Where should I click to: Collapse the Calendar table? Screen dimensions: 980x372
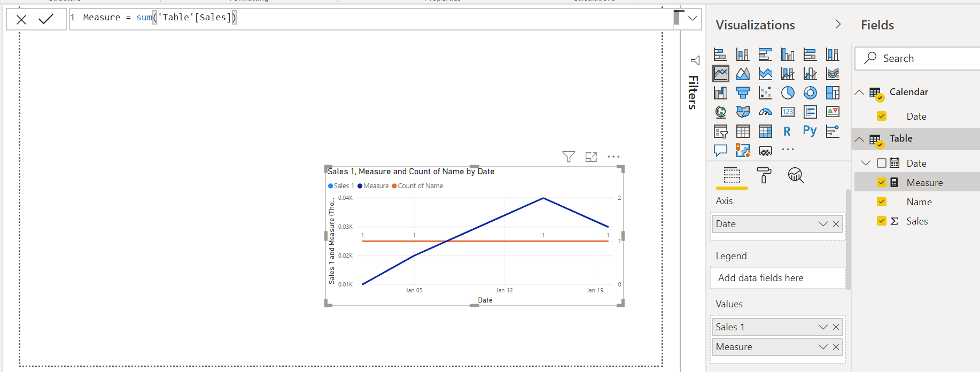pyautogui.click(x=859, y=92)
